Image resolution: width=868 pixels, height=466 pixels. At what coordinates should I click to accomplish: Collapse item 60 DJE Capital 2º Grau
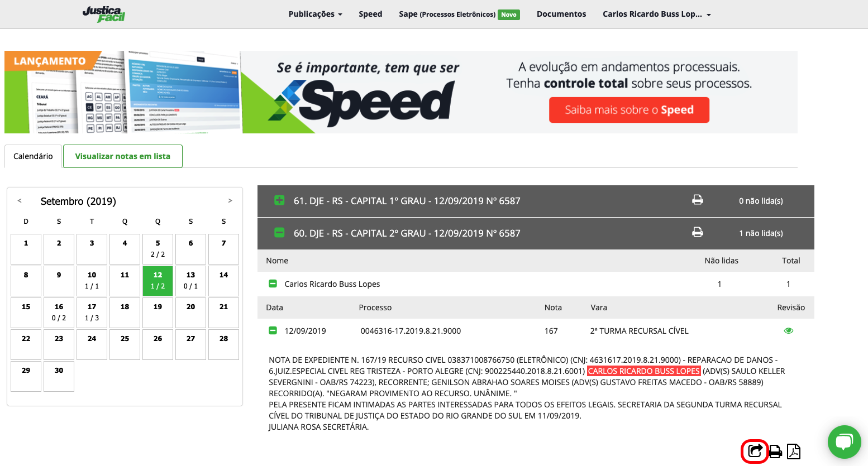[x=279, y=233]
